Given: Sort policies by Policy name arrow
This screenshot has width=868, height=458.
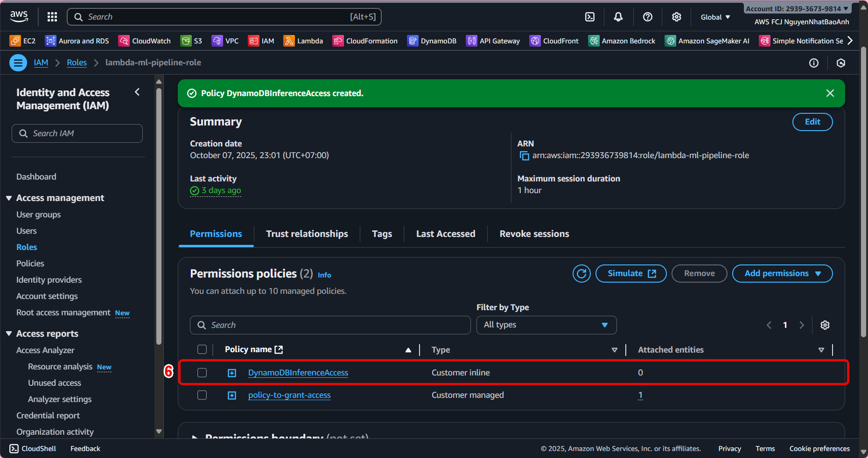Looking at the screenshot, I should click(408, 350).
